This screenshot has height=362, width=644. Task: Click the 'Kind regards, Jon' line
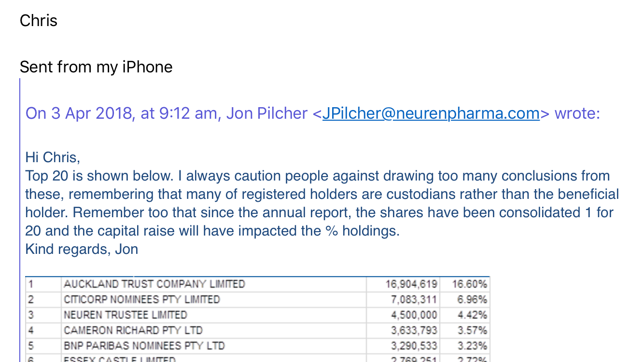(82, 249)
